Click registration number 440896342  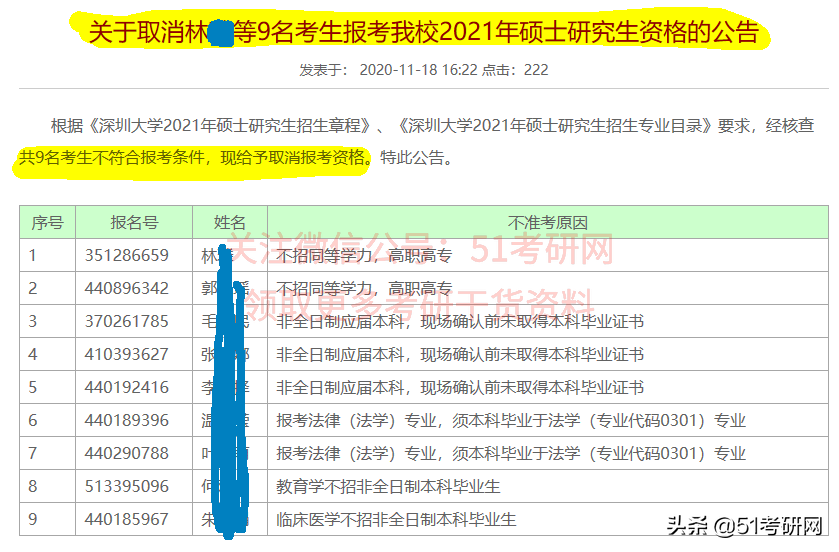tap(126, 289)
